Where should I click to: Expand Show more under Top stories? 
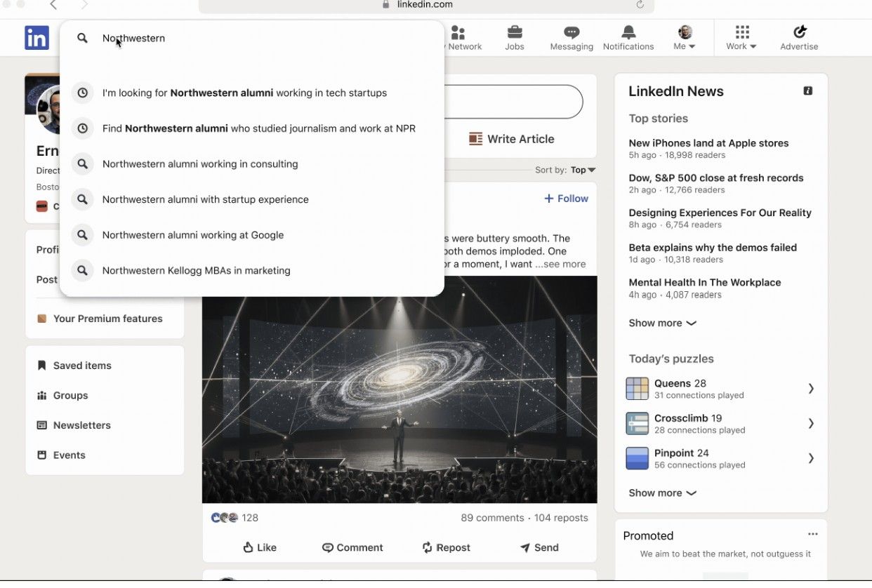[x=662, y=323]
